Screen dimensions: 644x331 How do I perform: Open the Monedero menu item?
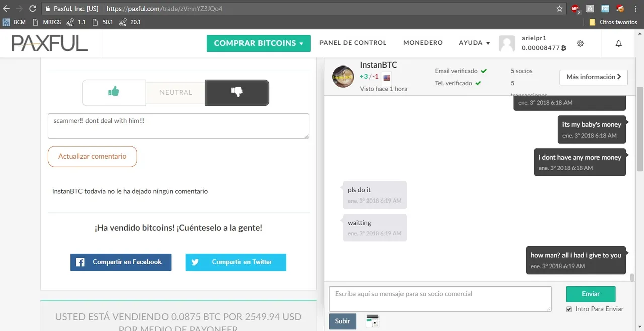(x=423, y=43)
